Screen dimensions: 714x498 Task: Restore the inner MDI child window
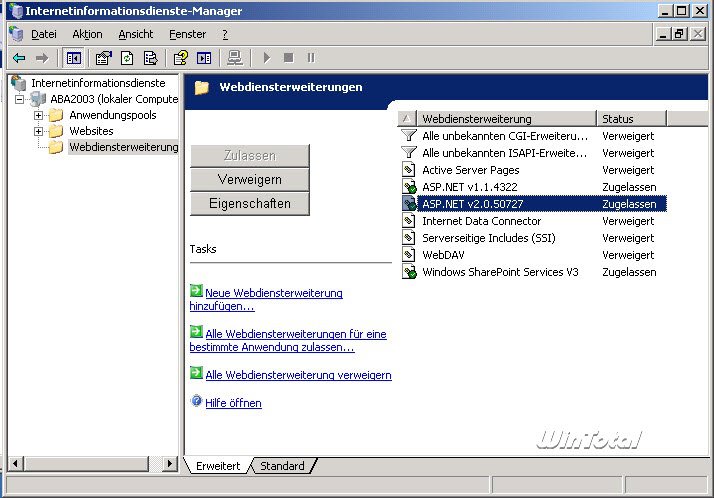click(x=679, y=34)
